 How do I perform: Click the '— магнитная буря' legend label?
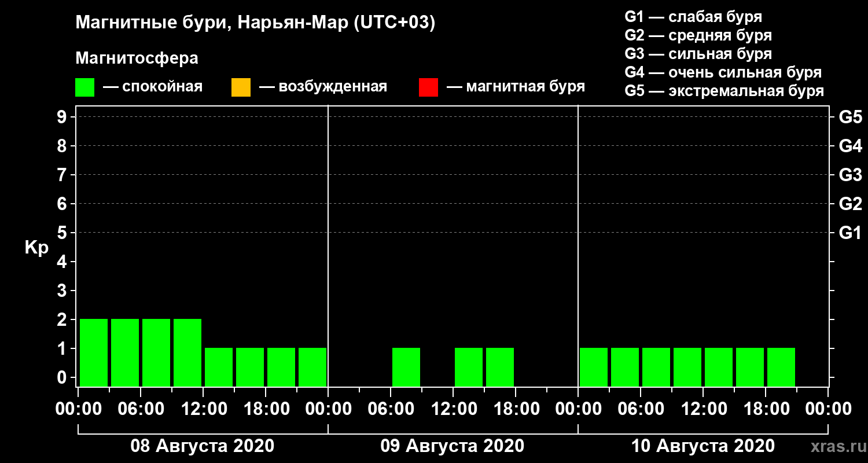[516, 87]
